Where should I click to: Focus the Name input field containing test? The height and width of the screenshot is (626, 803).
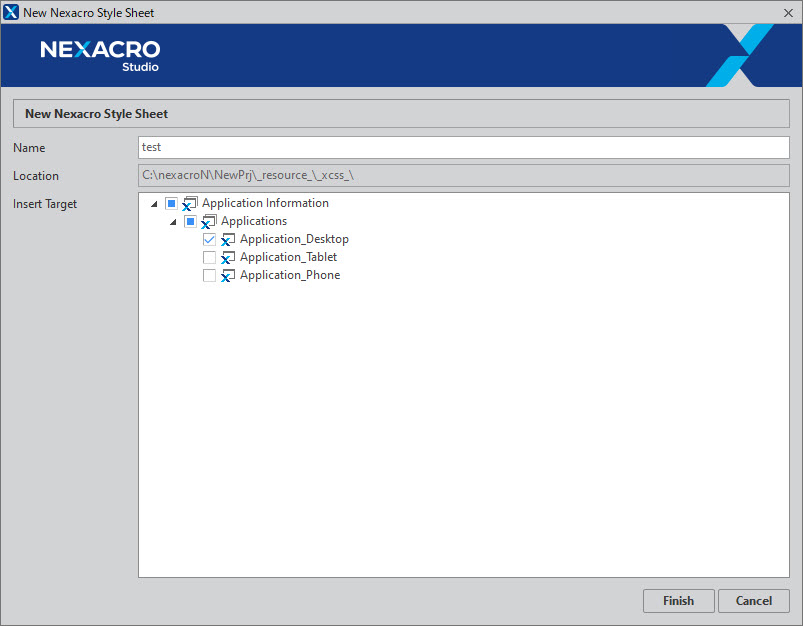tap(464, 147)
